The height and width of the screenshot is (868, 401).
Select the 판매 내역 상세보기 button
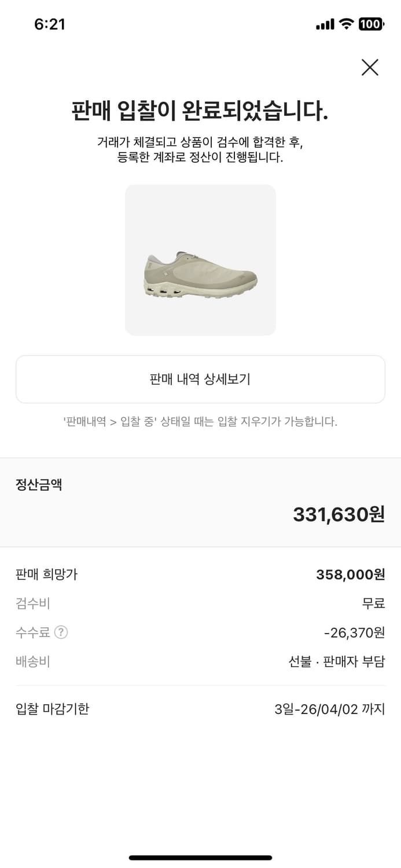(200, 379)
